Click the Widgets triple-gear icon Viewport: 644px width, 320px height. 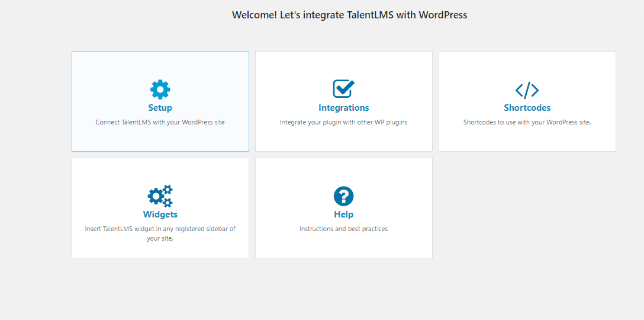pos(160,196)
